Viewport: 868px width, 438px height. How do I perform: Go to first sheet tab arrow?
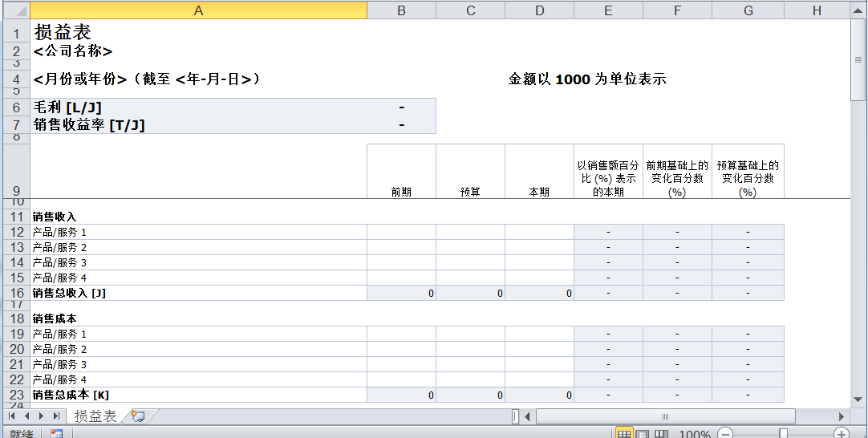[12, 416]
